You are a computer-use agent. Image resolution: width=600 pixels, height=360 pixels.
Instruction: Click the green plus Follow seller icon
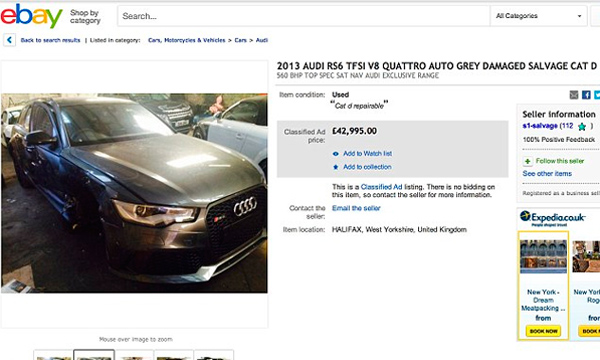pyautogui.click(x=528, y=161)
